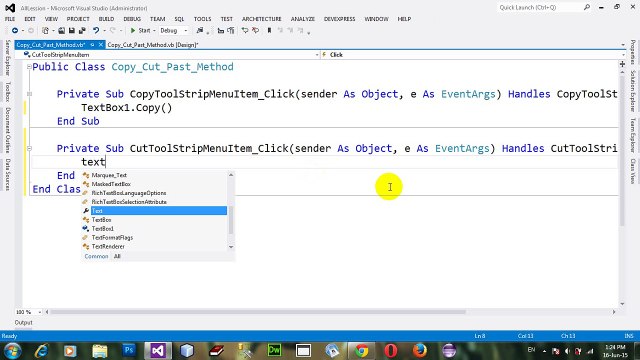Open Dreamweaver from the taskbar
Viewport: 640px width, 360px height.
pos(274,351)
